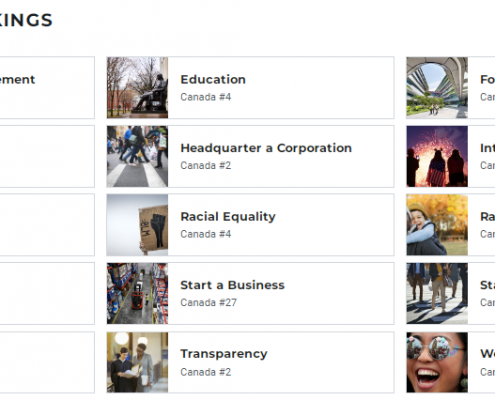The image size is (495, 400).
Task: Click the statue thumbnail for Education
Action: pos(137,88)
